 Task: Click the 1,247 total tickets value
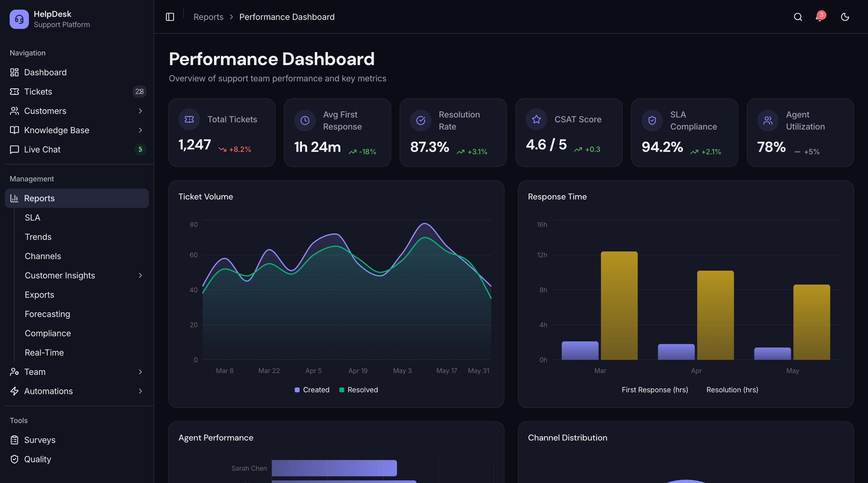click(x=194, y=145)
